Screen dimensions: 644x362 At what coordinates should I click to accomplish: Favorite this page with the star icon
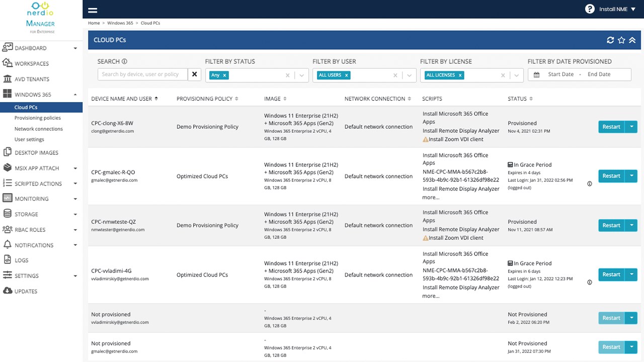621,40
